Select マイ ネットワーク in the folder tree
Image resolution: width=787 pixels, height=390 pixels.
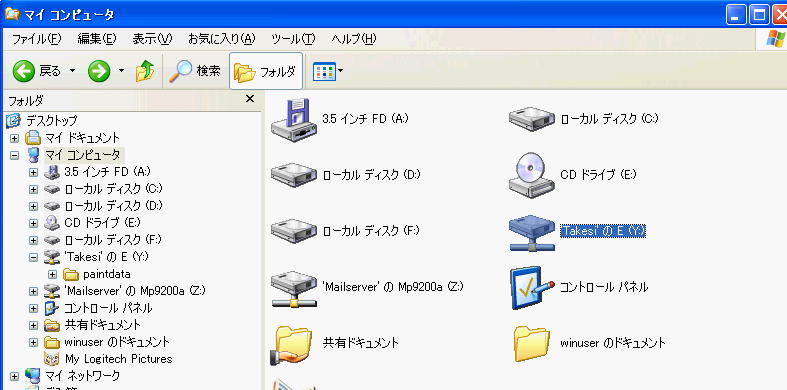[x=82, y=375]
